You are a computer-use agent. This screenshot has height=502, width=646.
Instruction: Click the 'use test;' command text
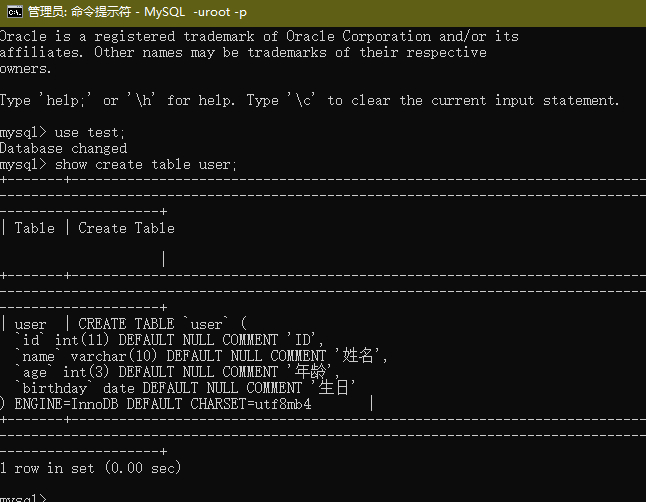tap(90, 132)
